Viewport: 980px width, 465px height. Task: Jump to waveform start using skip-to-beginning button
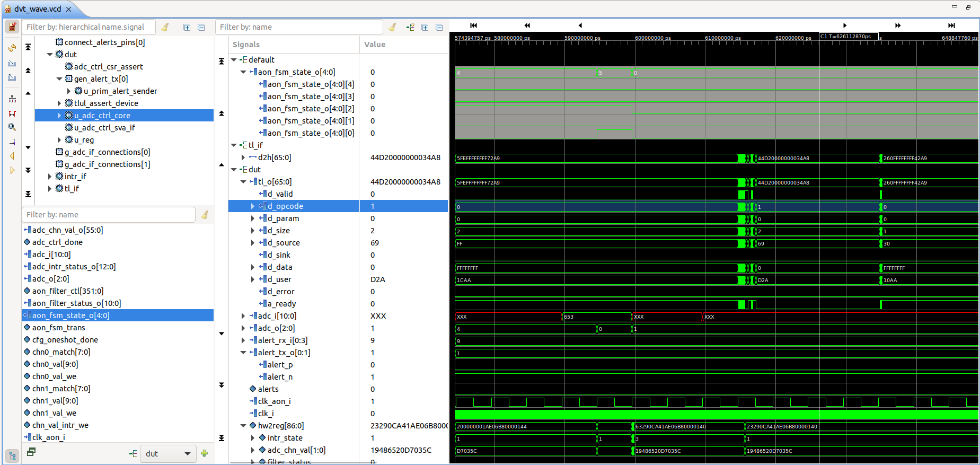473,25
